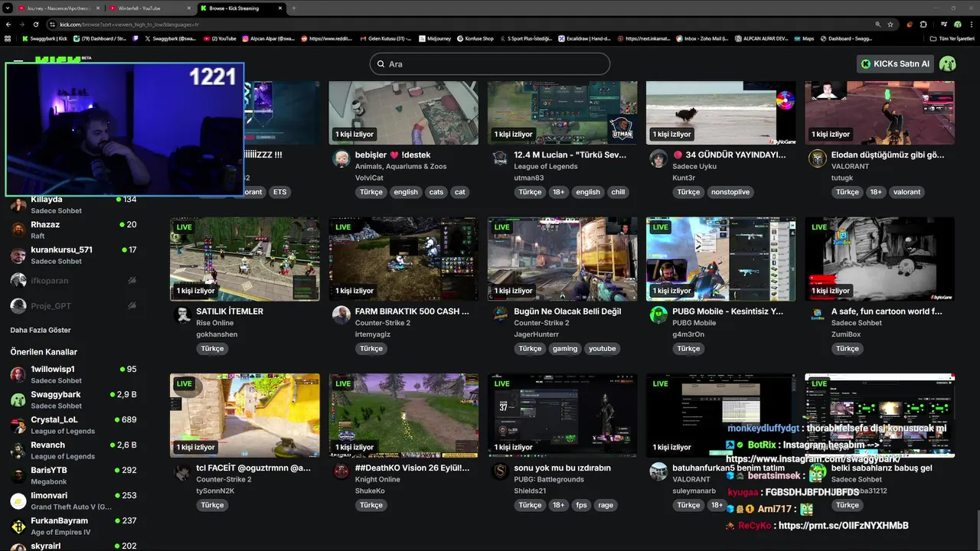980x551 pixels.
Task: Open the SATILIK İTEMLER stream thumbnail
Action: [x=245, y=259]
